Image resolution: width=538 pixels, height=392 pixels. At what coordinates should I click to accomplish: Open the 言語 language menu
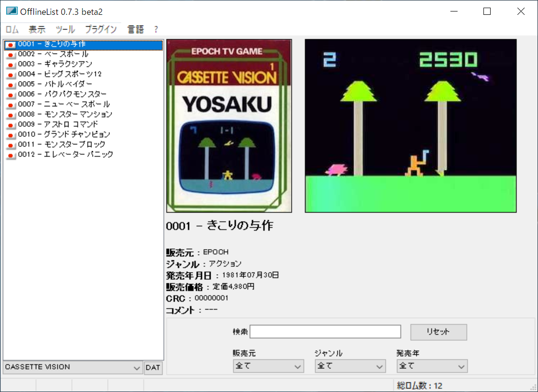tap(135, 29)
